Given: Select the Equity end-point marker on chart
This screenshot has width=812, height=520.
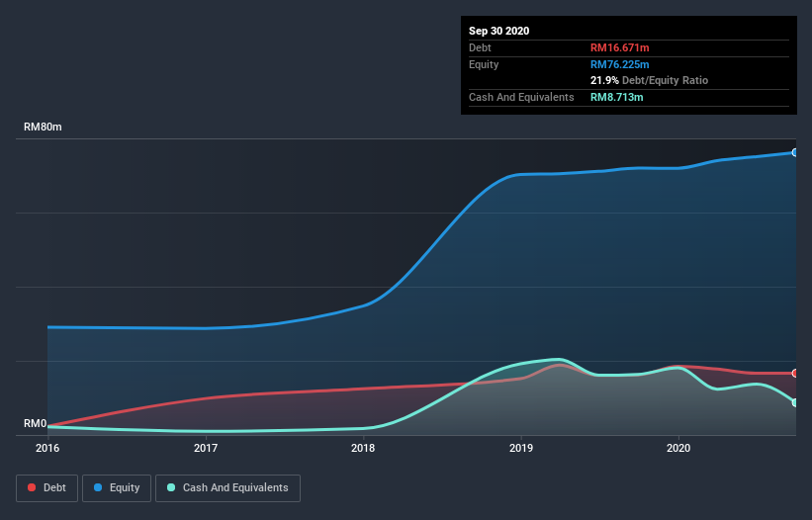Looking at the screenshot, I should pyautogui.click(x=795, y=152).
